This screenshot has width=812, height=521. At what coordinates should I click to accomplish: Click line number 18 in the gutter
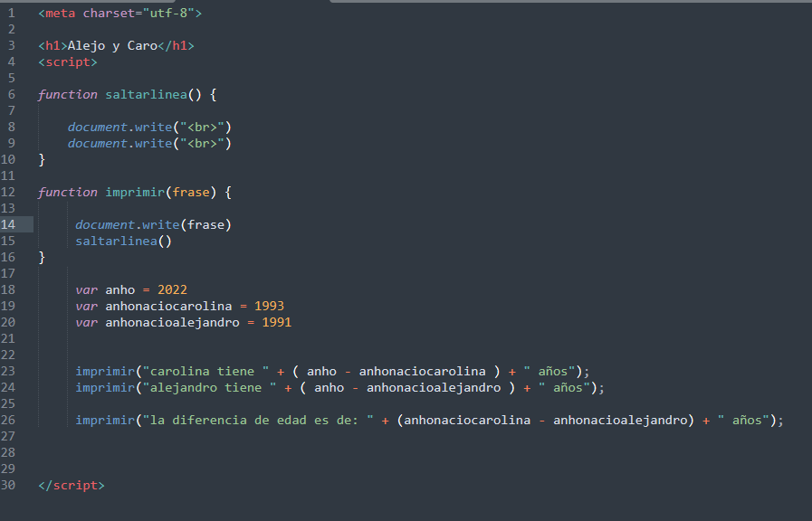click(x=8, y=289)
